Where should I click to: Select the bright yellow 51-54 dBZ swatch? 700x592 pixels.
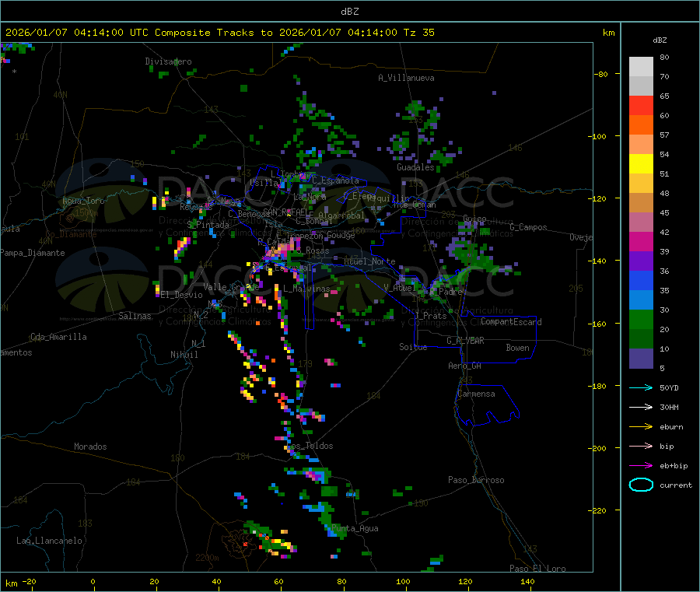641,164
